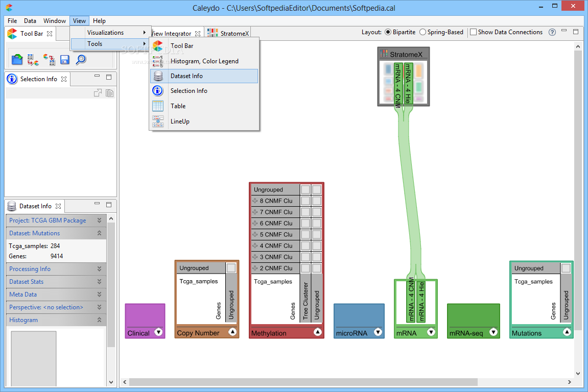Minimize the Selection Info panel
Image resolution: width=588 pixels, height=392 pixels.
(97, 76)
